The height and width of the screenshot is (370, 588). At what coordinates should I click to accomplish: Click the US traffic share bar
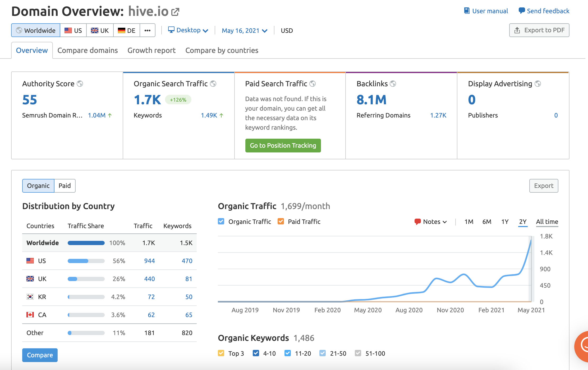click(x=86, y=261)
